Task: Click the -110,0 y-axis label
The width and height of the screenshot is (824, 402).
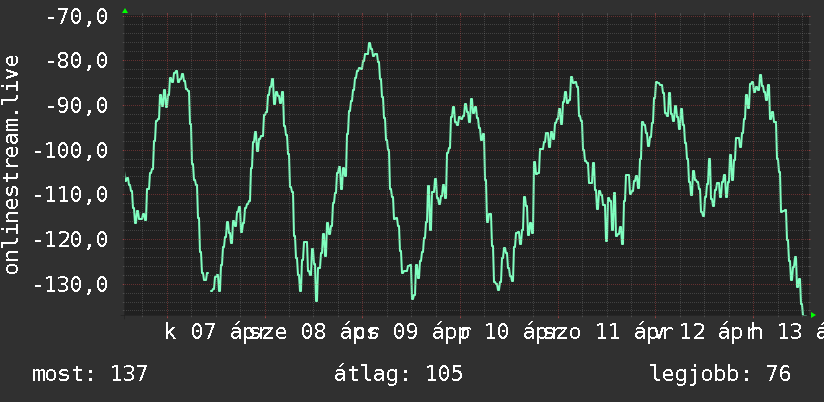Action: point(70,195)
